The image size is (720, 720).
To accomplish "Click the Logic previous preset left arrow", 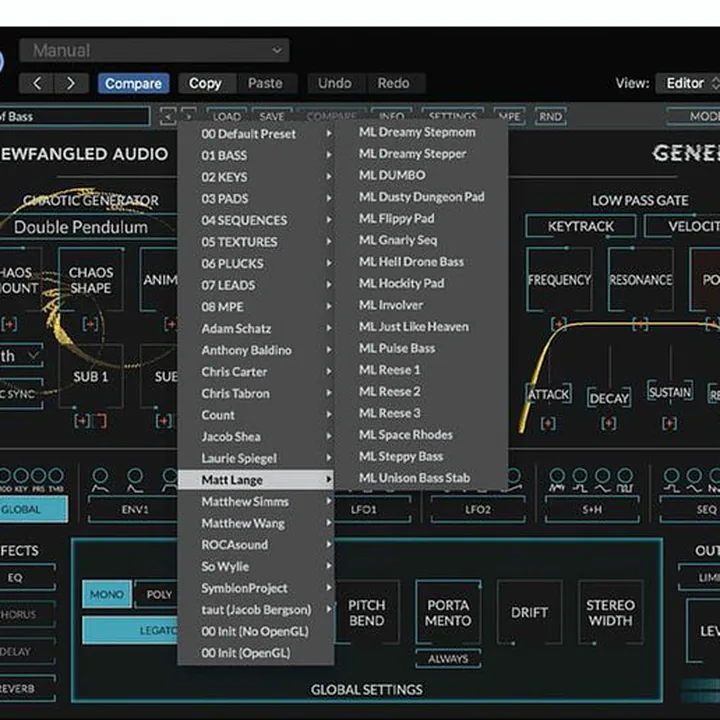I will [37, 83].
